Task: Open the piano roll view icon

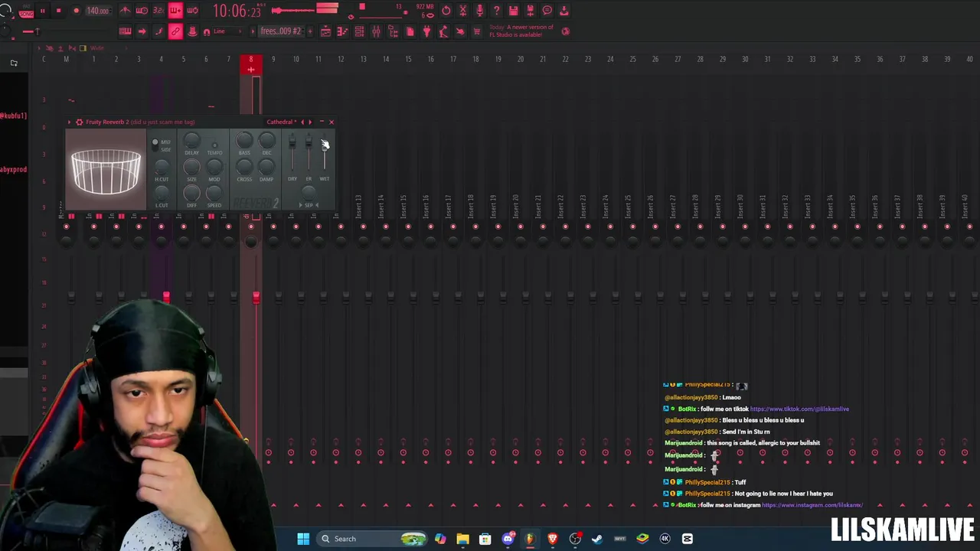Action: tap(342, 31)
